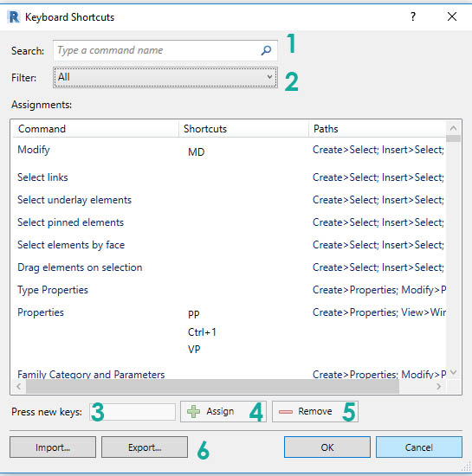The width and height of the screenshot is (472, 476).
Task: Open the Filter dropdown showing All
Action: pyautogui.click(x=165, y=77)
